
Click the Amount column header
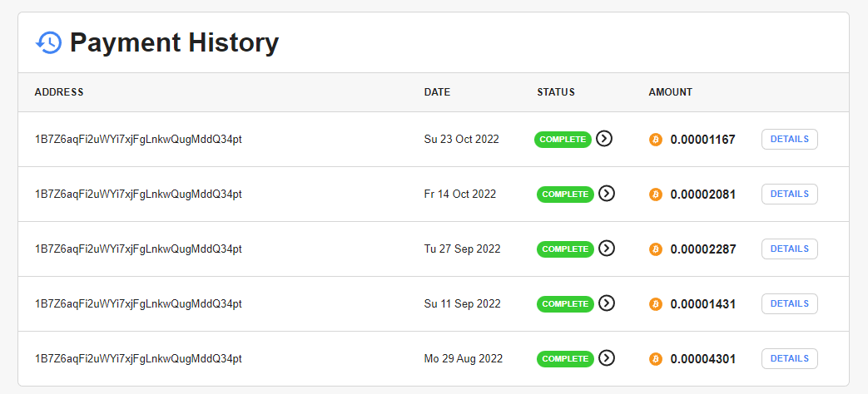(670, 92)
